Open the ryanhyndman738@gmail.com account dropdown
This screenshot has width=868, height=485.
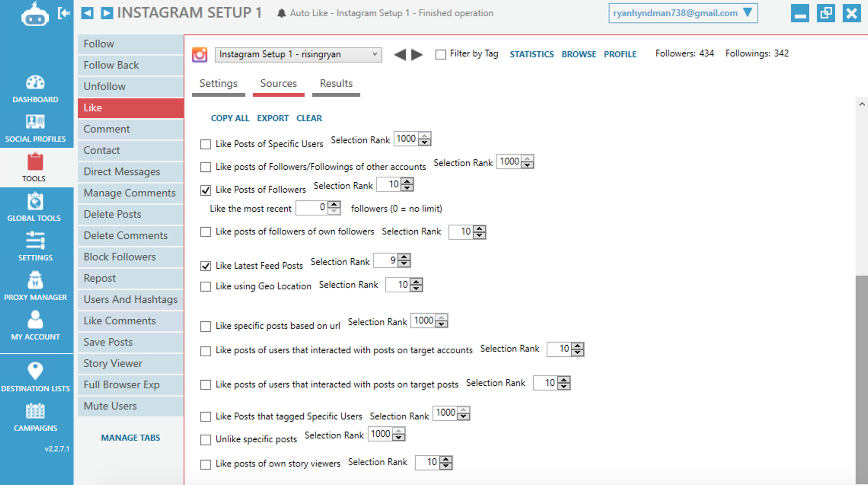683,13
